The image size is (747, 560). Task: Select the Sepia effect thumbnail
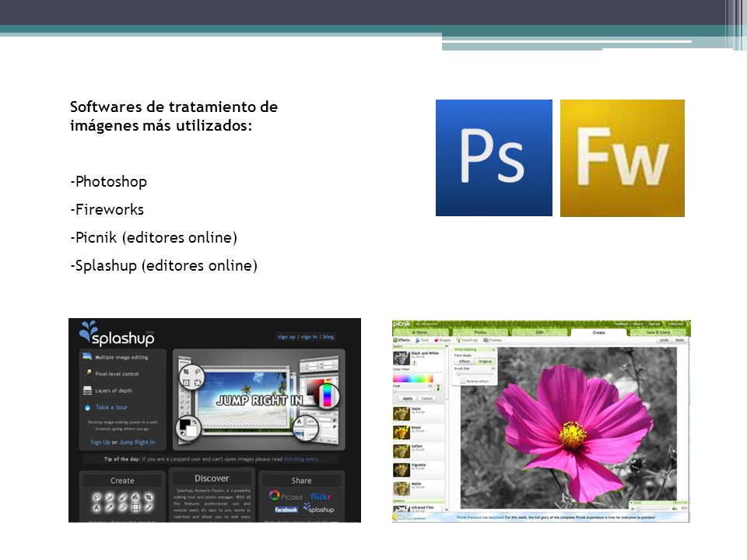402,413
